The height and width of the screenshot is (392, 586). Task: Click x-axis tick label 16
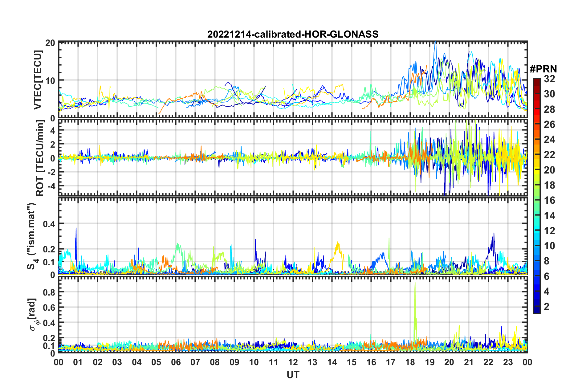point(371,362)
